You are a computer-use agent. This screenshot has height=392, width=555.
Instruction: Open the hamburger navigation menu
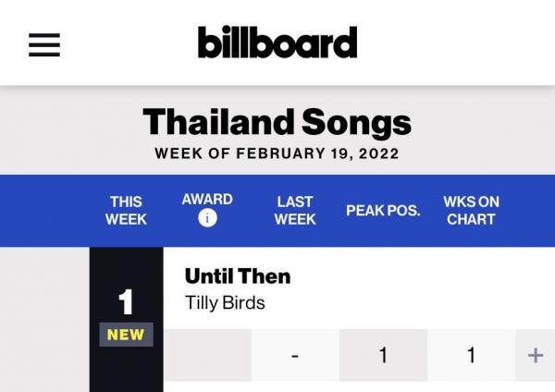[x=44, y=45]
